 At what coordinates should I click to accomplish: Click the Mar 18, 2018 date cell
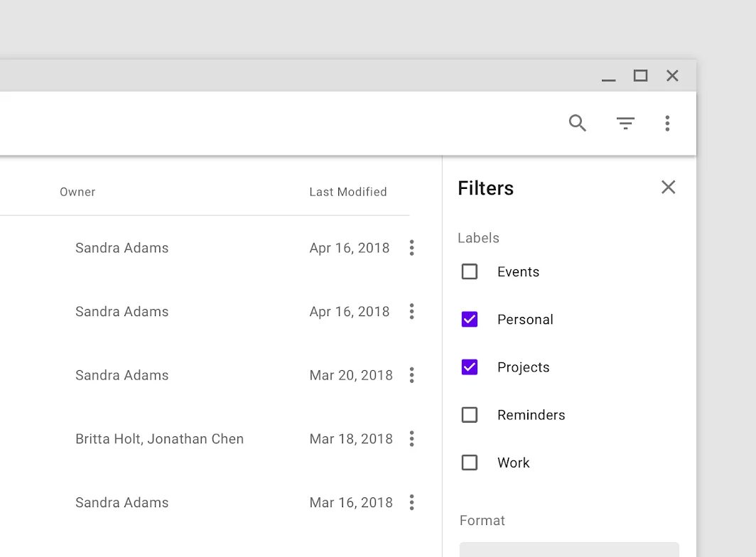[351, 439]
